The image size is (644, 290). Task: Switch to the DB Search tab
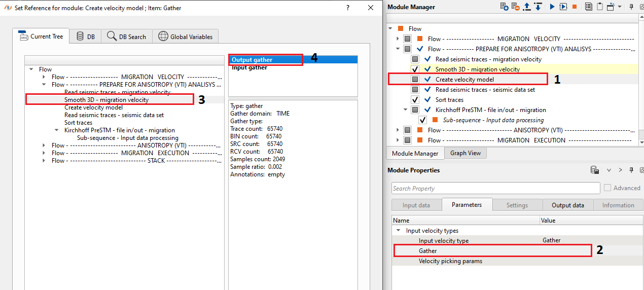pyautogui.click(x=127, y=37)
